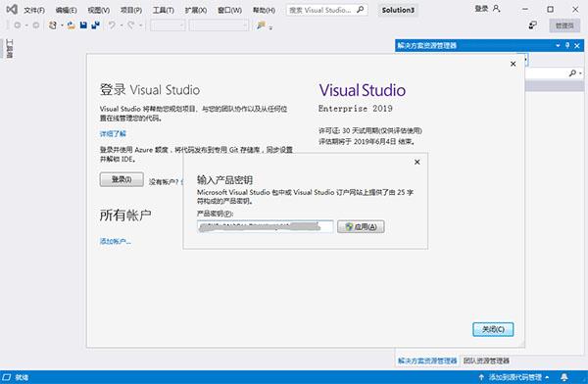The height and width of the screenshot is (384, 588).
Task: Open the new project dropdown arrow
Action: point(62,25)
